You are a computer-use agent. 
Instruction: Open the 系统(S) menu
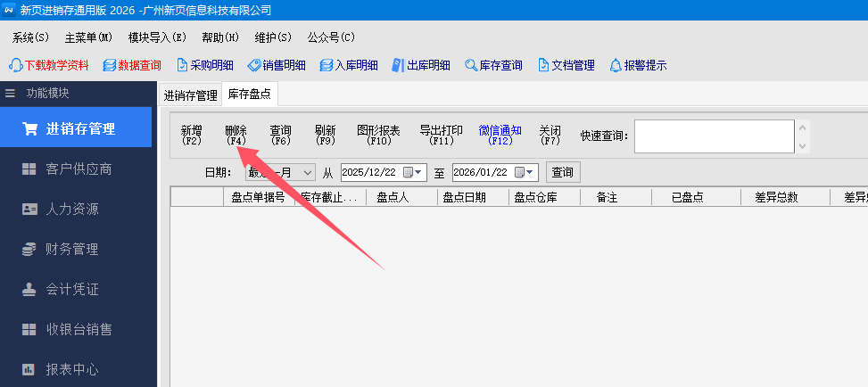tap(31, 37)
